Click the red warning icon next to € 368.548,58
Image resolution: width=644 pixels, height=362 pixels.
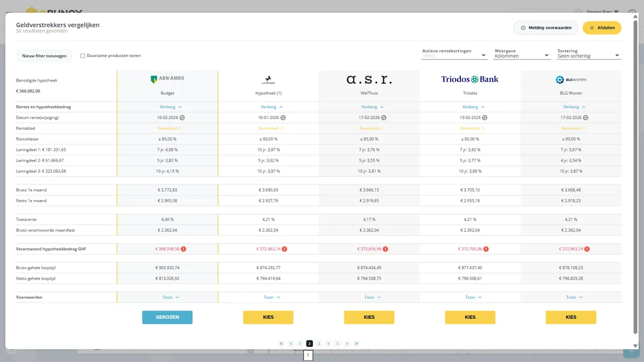point(184,249)
